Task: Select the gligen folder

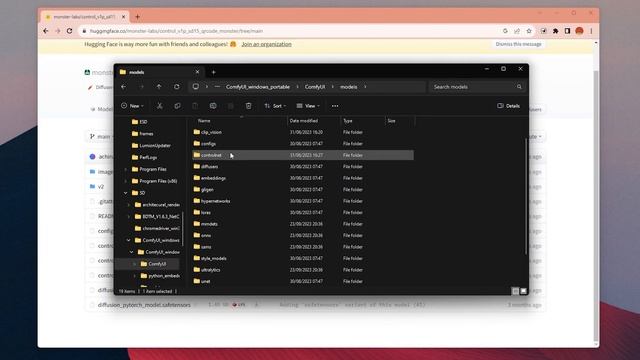Action: [x=303, y=189]
